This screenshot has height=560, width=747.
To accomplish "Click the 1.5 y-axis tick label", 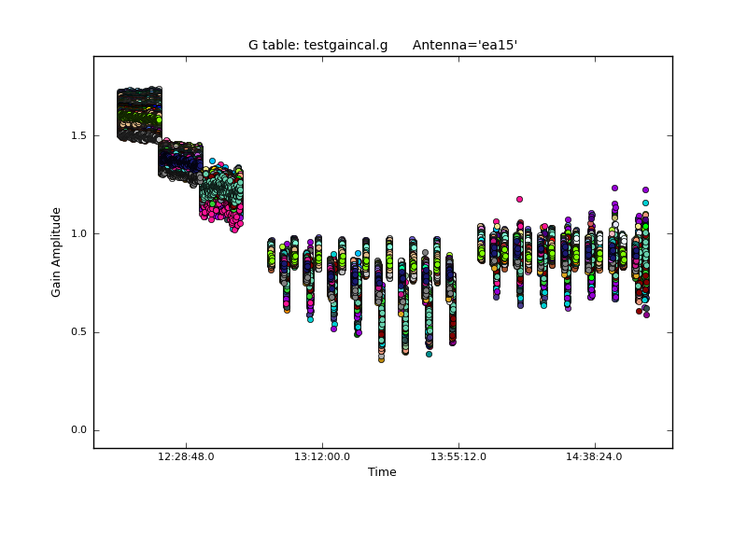I will pyautogui.click(x=78, y=135).
